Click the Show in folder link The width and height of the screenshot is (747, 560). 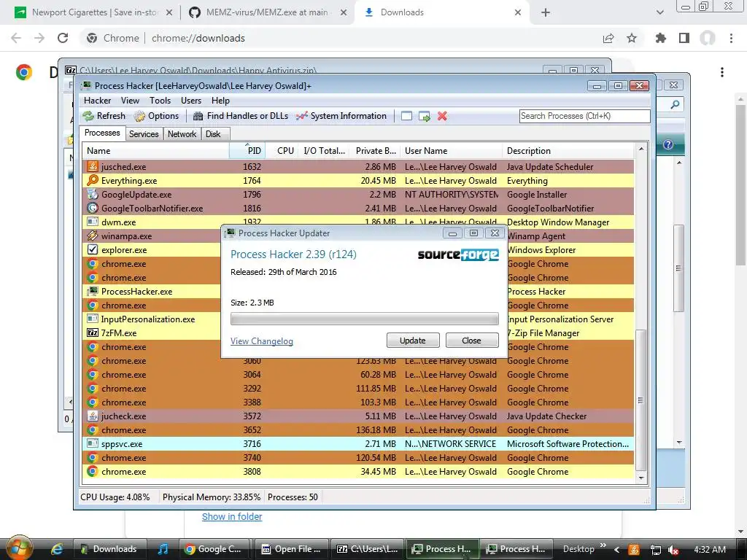[x=232, y=517]
